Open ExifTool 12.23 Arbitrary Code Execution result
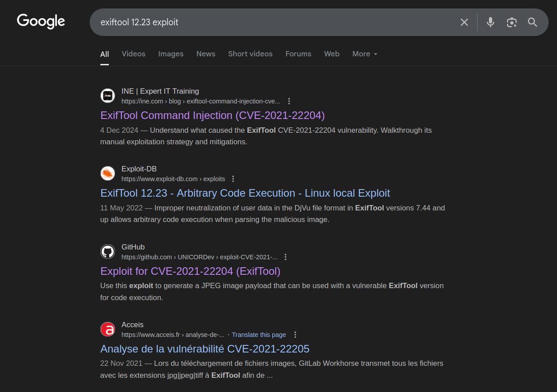The height and width of the screenshot is (392, 557). (x=245, y=193)
